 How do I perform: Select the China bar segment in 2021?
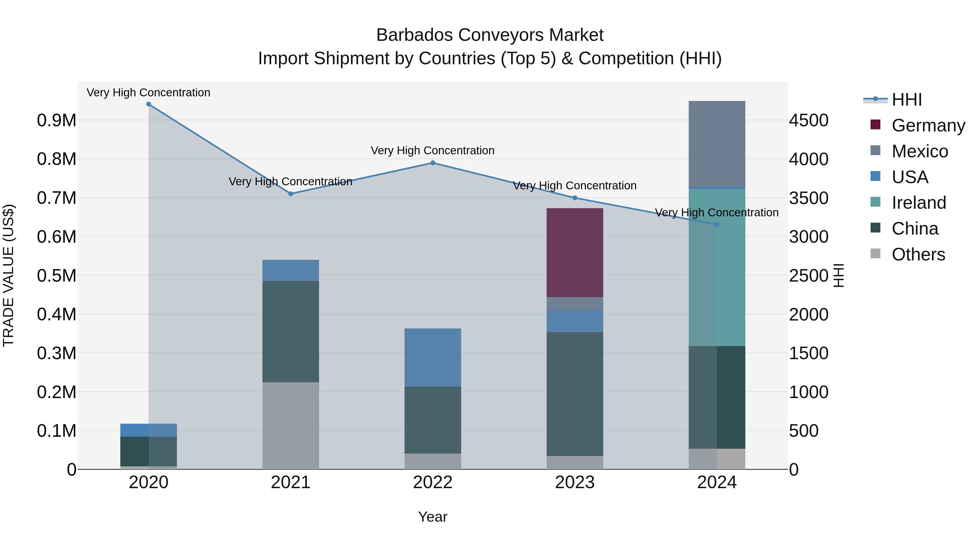[x=291, y=332]
